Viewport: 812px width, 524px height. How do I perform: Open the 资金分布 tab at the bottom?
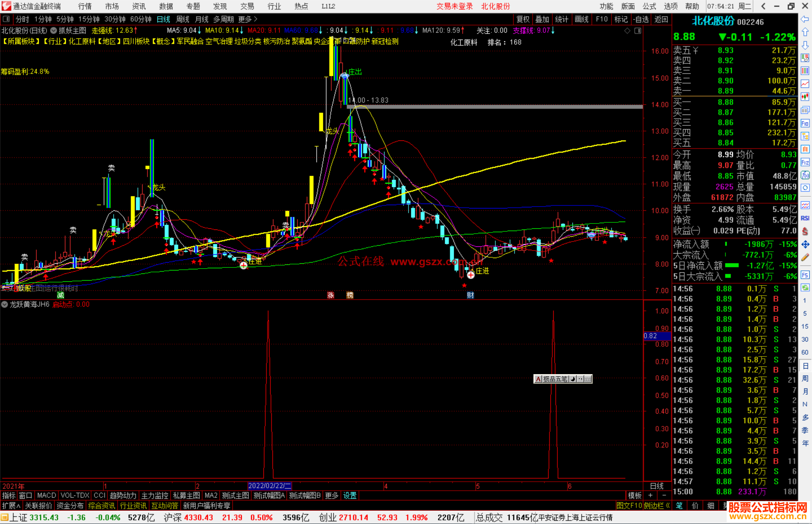pyautogui.click(x=70, y=506)
